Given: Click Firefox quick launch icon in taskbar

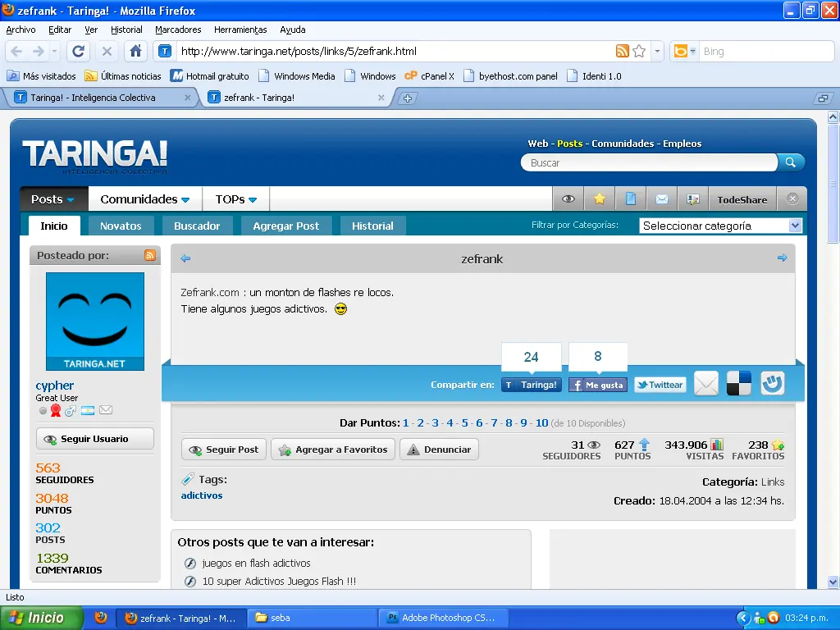Looking at the screenshot, I should coord(101,617).
